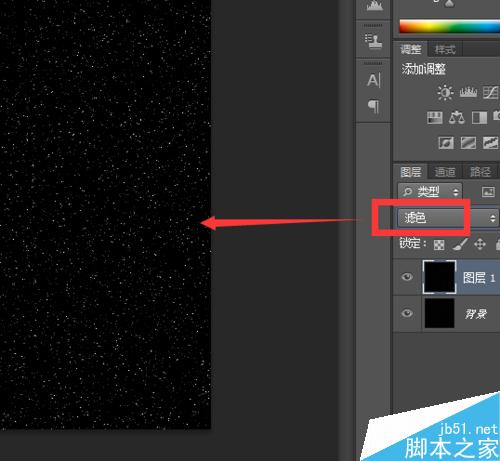Toggle lock transparent pixels
500x461 pixels.
[439, 245]
